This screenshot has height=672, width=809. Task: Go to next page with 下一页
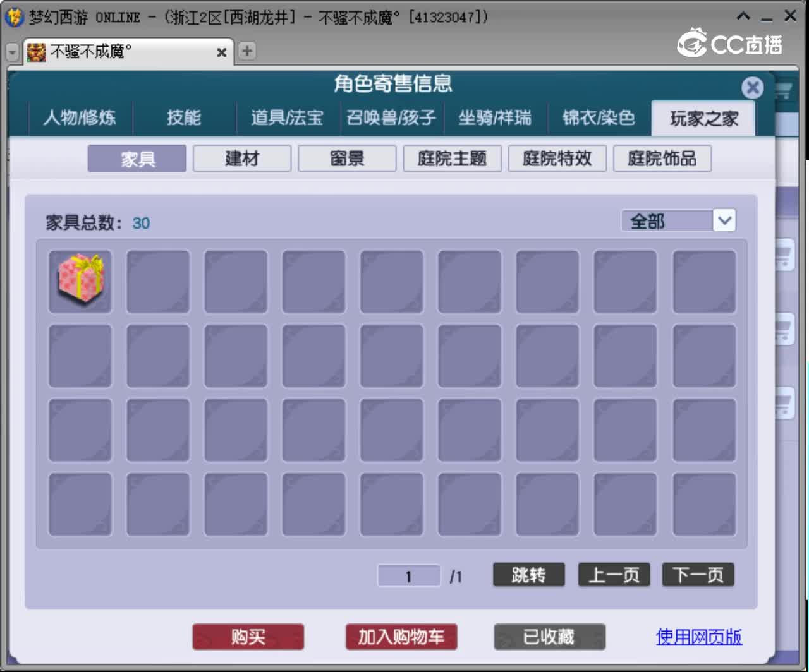click(x=698, y=575)
